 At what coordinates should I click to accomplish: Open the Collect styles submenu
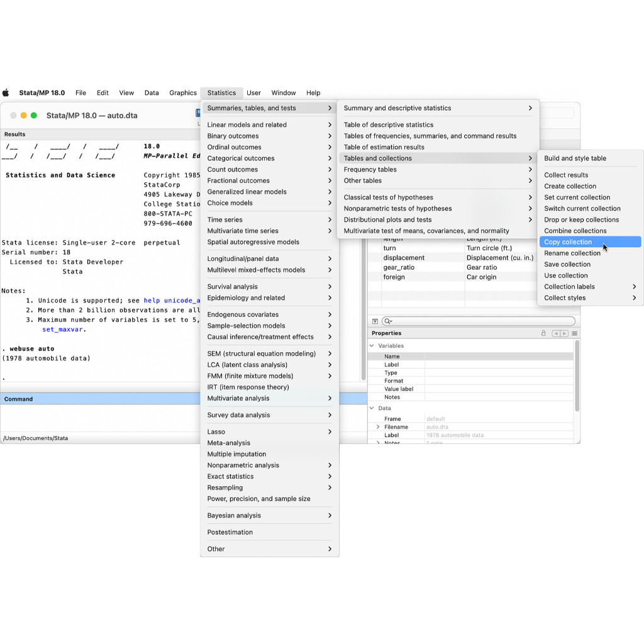coord(565,298)
